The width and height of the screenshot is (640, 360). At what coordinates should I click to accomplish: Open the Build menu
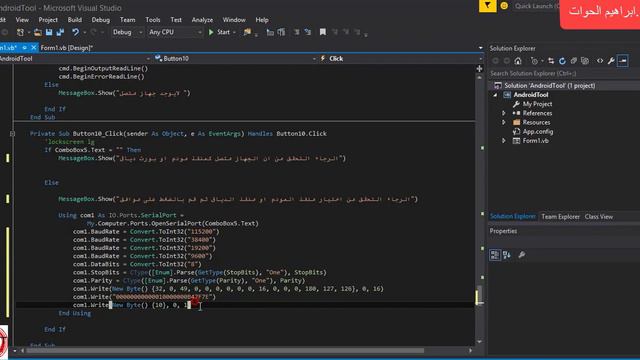(x=75, y=20)
